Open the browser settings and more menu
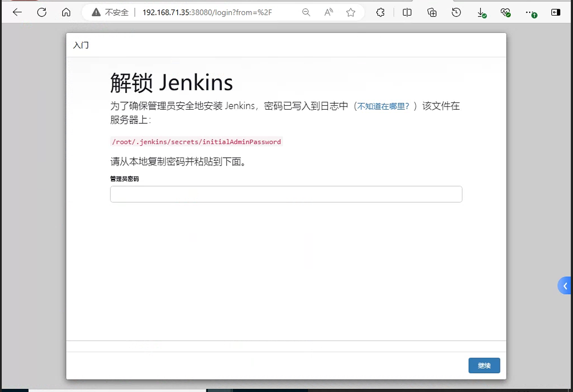The height and width of the screenshot is (392, 573). point(531,13)
